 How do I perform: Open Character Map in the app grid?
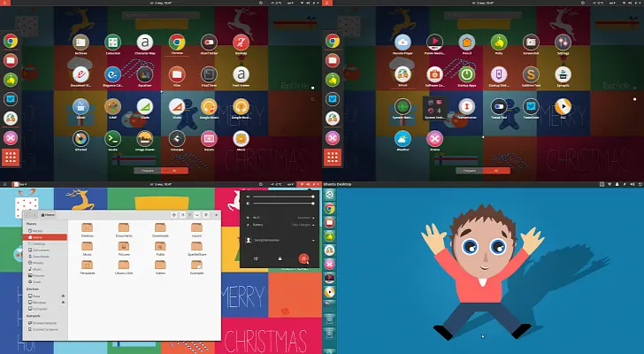pos(144,42)
